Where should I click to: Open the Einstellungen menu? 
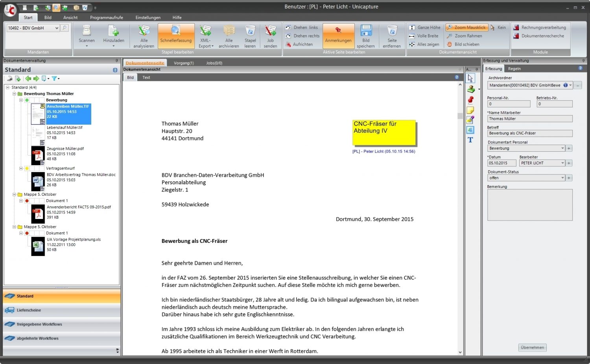(148, 17)
